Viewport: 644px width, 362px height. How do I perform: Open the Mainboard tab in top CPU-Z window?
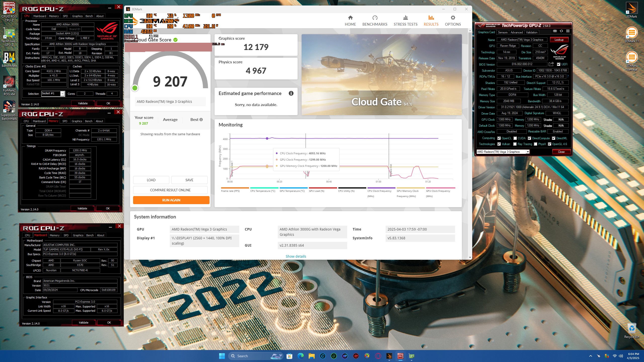point(40,16)
